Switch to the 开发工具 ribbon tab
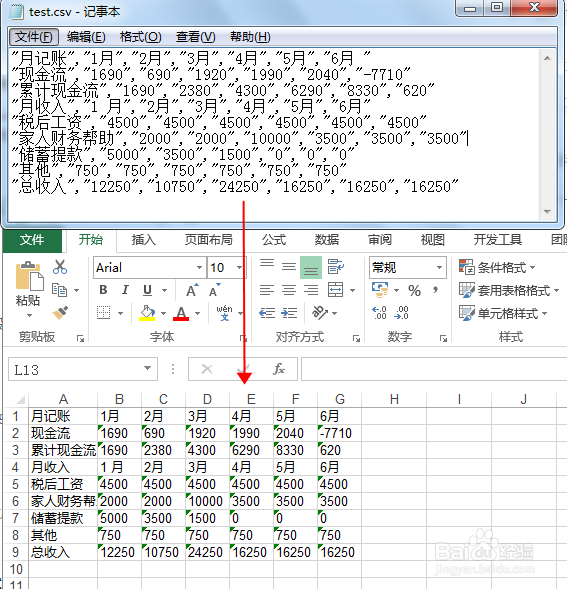 tap(497, 240)
